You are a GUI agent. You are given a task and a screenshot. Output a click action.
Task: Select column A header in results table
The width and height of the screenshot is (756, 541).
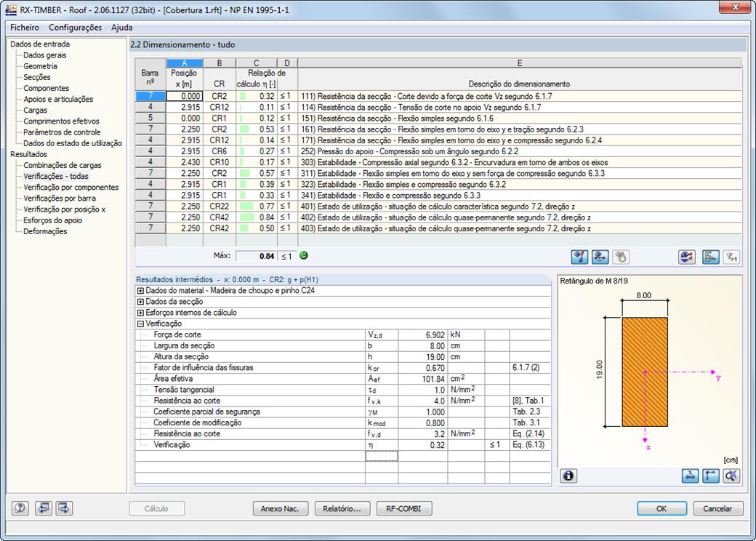point(185,63)
